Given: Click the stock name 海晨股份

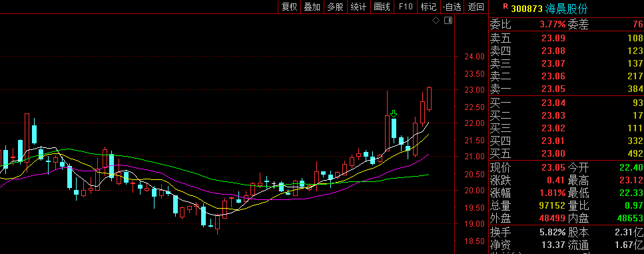Looking at the screenshot, I should click(566, 9).
